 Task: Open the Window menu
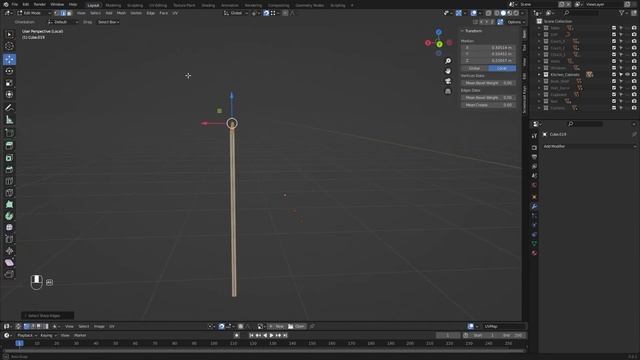click(x=57, y=4)
